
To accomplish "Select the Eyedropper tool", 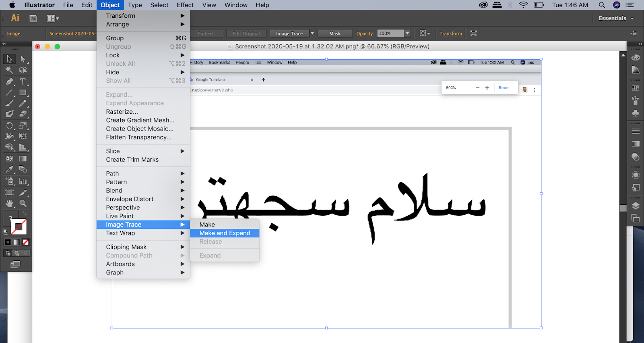I will coord(9,170).
